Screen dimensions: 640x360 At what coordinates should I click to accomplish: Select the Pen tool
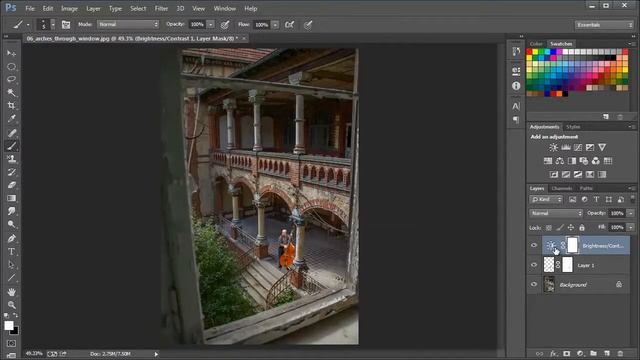[11, 238]
